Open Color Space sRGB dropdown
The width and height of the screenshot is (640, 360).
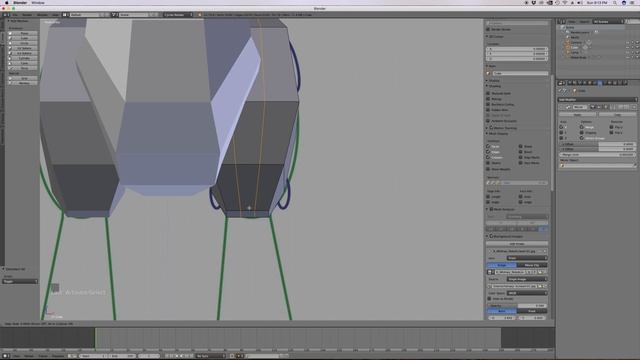tap(527, 293)
